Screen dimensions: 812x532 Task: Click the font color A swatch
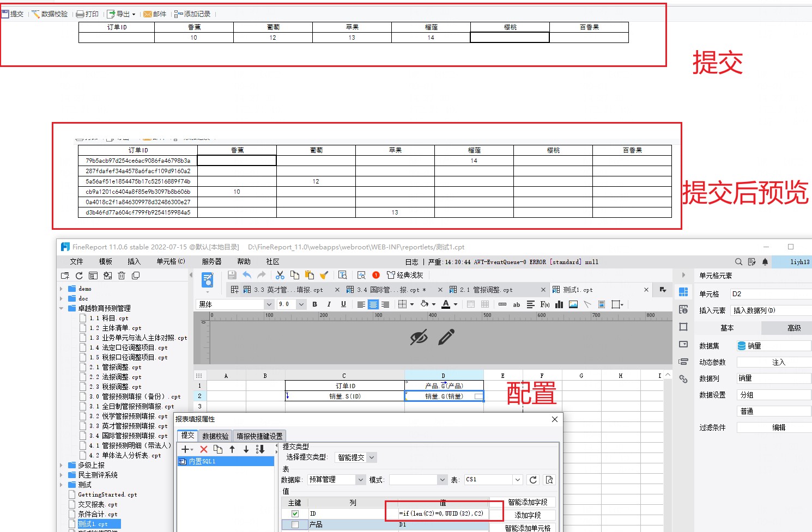(x=446, y=304)
